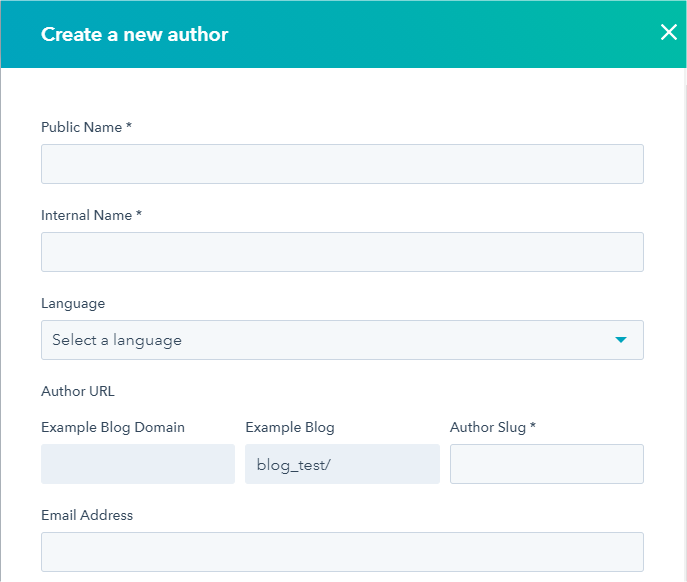Click the Example Blog Domain label
Screen dimensions: 687x582
click(x=113, y=427)
